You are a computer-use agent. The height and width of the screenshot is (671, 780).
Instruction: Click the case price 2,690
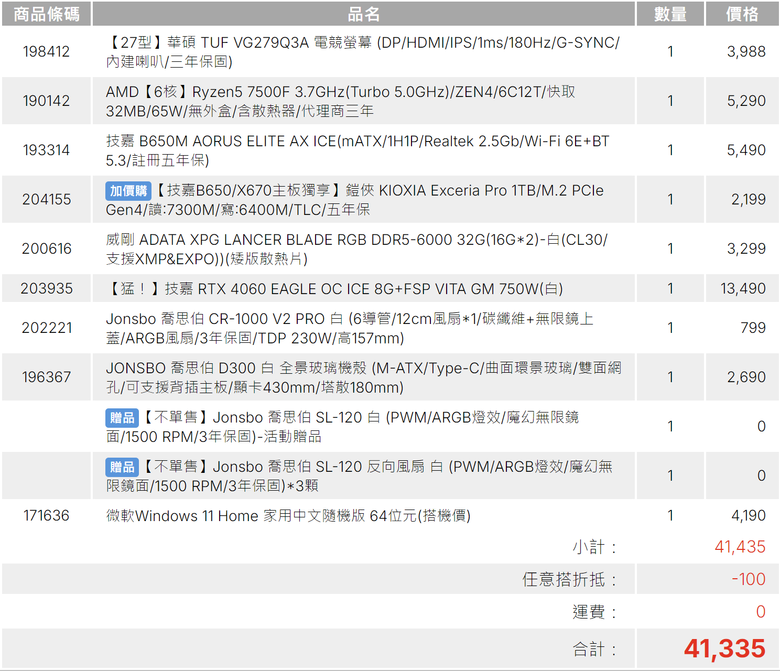746,377
